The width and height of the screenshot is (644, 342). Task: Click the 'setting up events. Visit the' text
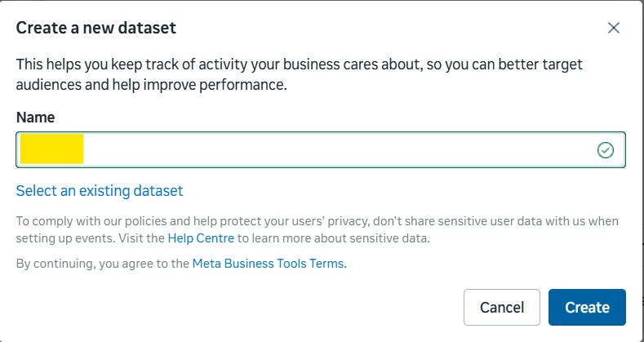tap(90, 238)
